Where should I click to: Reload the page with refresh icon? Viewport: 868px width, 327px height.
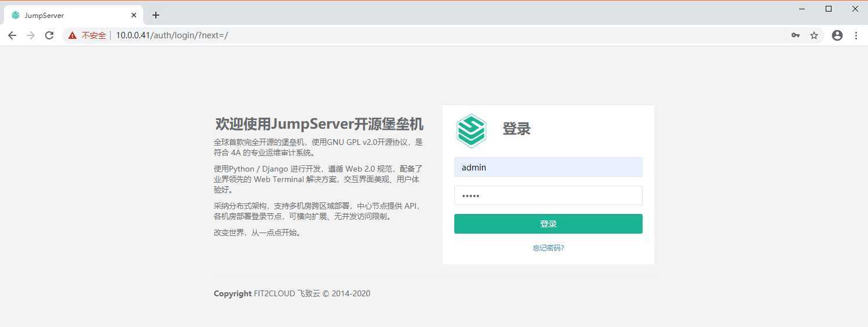click(x=49, y=35)
